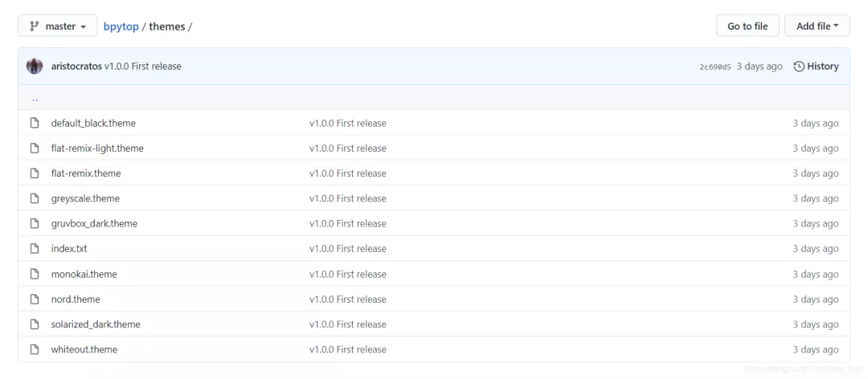Open default_black.theme file
The width and height of the screenshot is (868, 379).
(x=93, y=124)
